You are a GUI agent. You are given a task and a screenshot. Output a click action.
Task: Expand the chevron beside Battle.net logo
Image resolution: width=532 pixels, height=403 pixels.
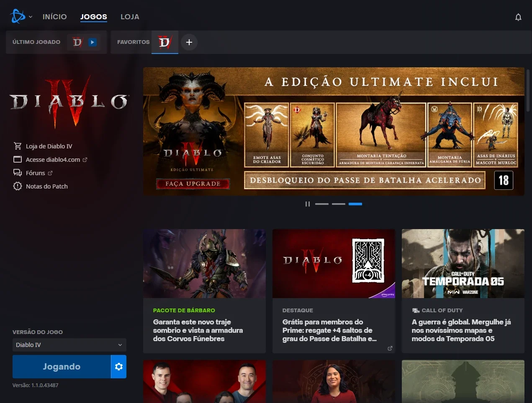pos(31,17)
